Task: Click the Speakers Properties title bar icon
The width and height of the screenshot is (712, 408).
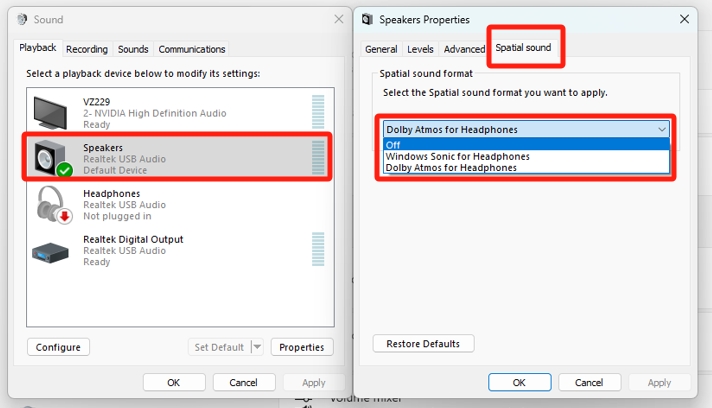Action: [367, 19]
